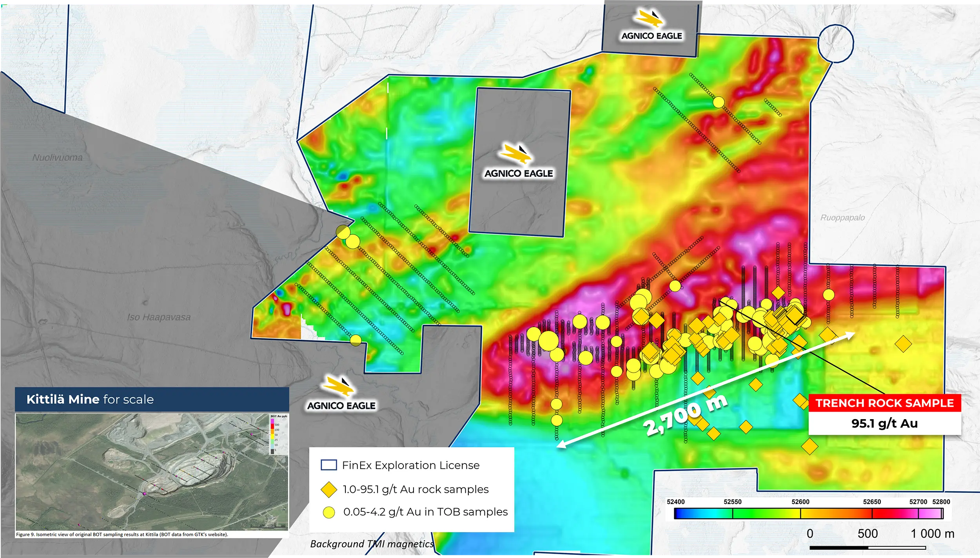The width and height of the screenshot is (980, 558).
Task: Click the Nuolivuoma place label
Action: tap(57, 158)
